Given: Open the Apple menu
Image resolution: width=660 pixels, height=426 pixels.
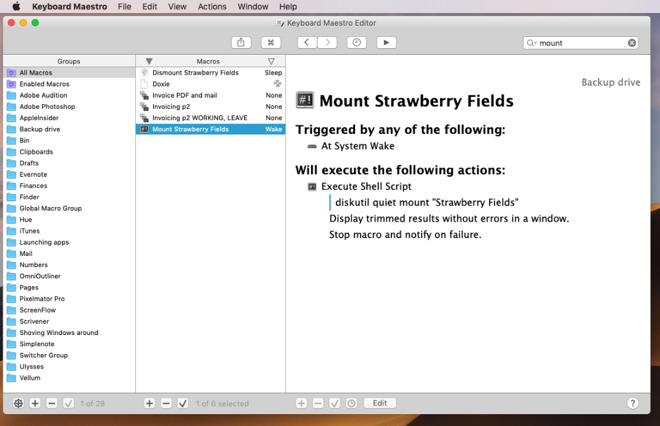Looking at the screenshot, I should pyautogui.click(x=16, y=6).
